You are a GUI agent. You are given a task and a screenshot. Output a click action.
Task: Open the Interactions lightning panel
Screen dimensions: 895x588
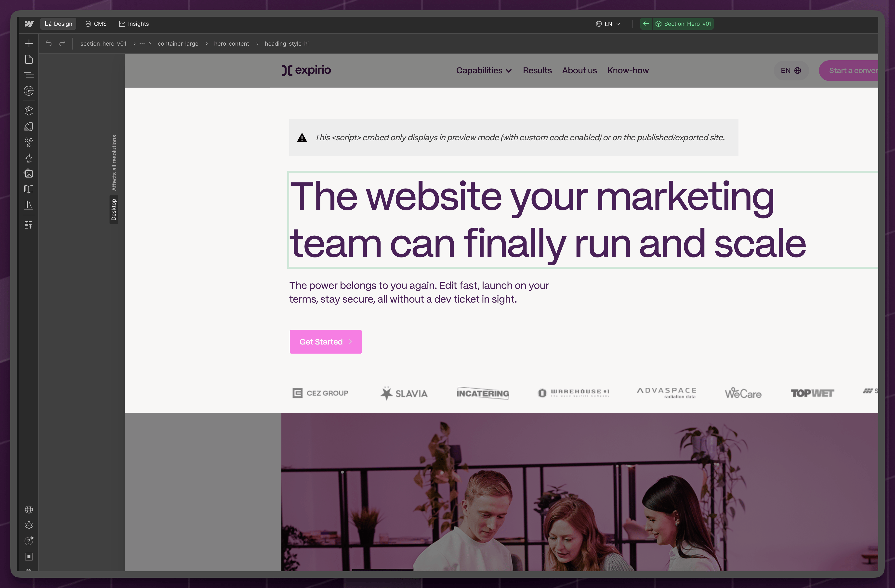[29, 158]
